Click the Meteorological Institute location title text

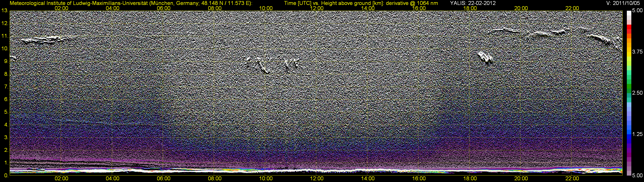(x=131, y=3)
